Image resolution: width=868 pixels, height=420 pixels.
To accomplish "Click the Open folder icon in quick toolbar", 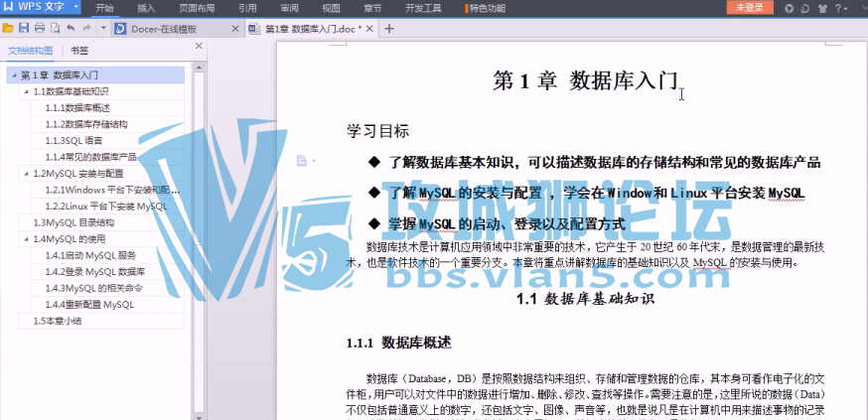I will 8,28.
